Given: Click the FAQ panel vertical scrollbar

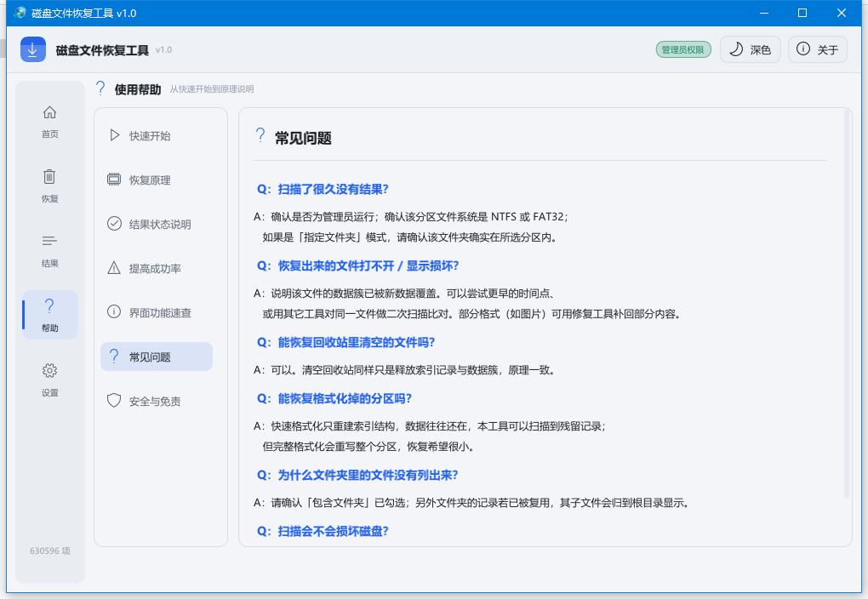Looking at the screenshot, I should 847,305.
